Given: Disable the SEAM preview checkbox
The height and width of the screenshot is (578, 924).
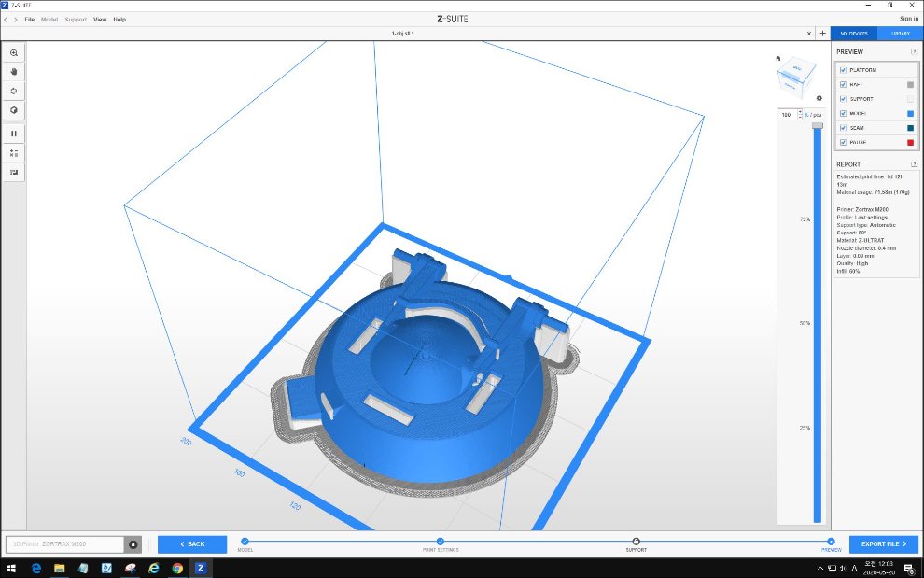Looking at the screenshot, I should click(x=844, y=127).
